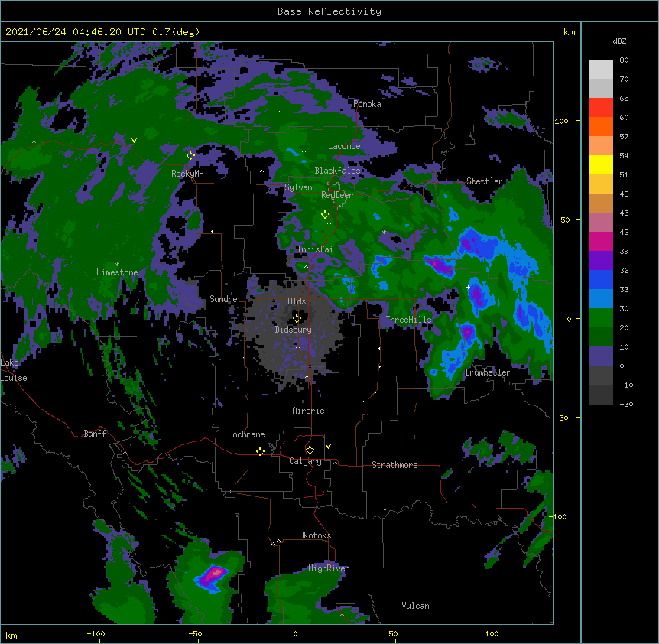Viewport: 659px width, 644px height.
Task: Click the Stettler city label
Action: [485, 181]
